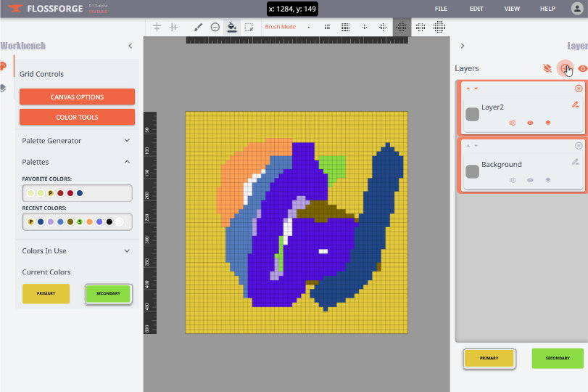This screenshot has width=588, height=392.
Task: Delete Layer2 with its circled X icon
Action: (x=579, y=89)
